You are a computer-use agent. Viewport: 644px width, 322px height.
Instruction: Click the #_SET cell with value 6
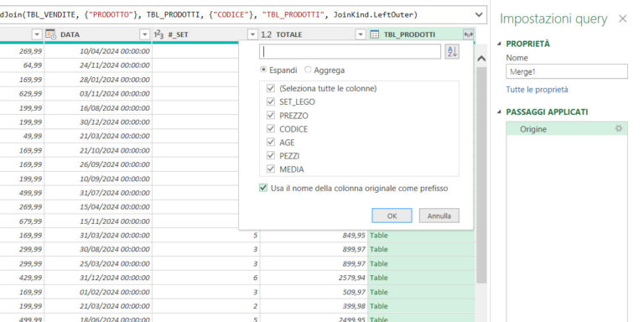(205, 278)
